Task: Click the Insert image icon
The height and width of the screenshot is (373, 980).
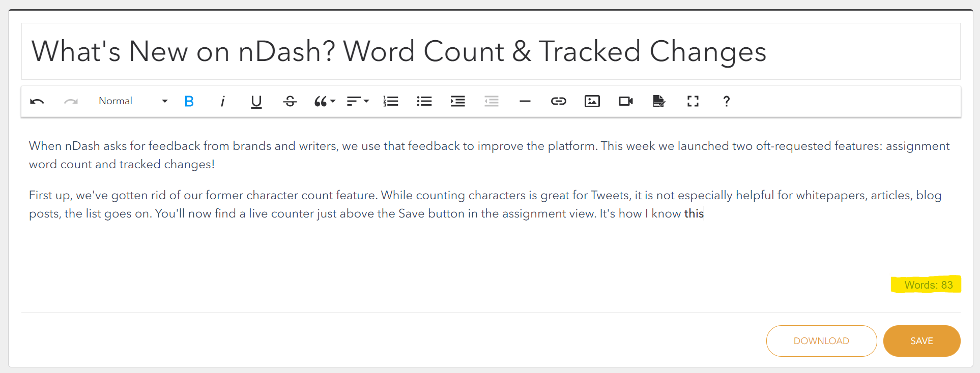Action: coord(592,101)
